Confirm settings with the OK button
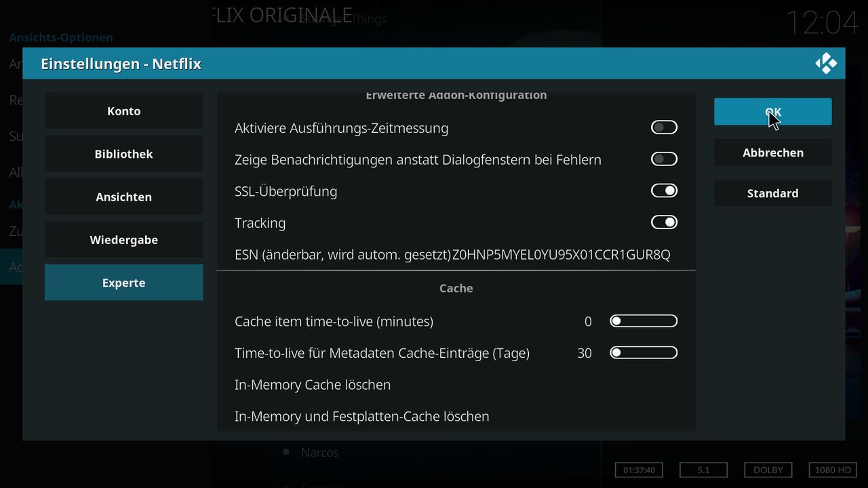Viewport: 868px width, 488px height. click(x=772, y=112)
